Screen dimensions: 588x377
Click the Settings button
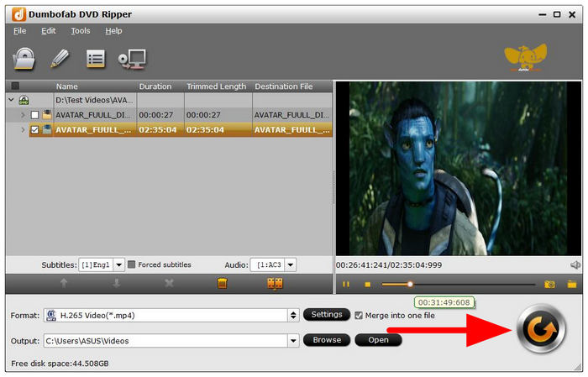point(327,314)
